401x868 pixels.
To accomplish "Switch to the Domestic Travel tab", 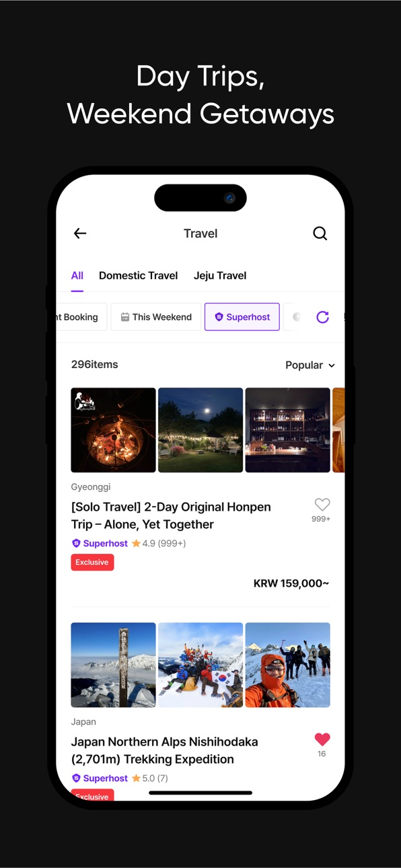I will 138,276.
